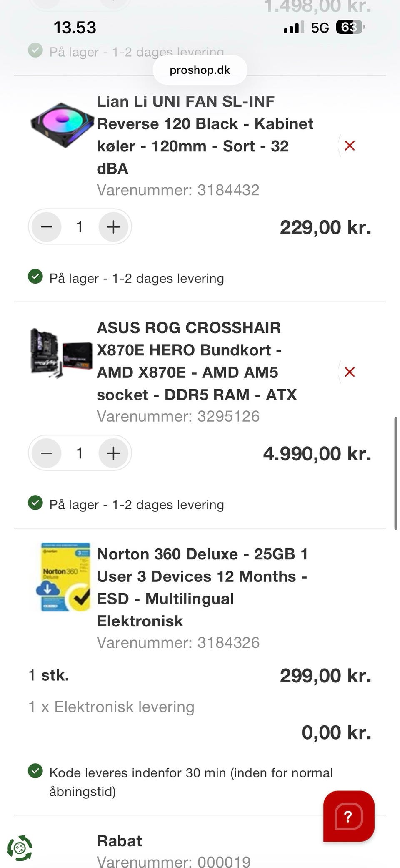400x868 pixels.
Task: Tap the battery indicator in status bar
Action: point(350,28)
